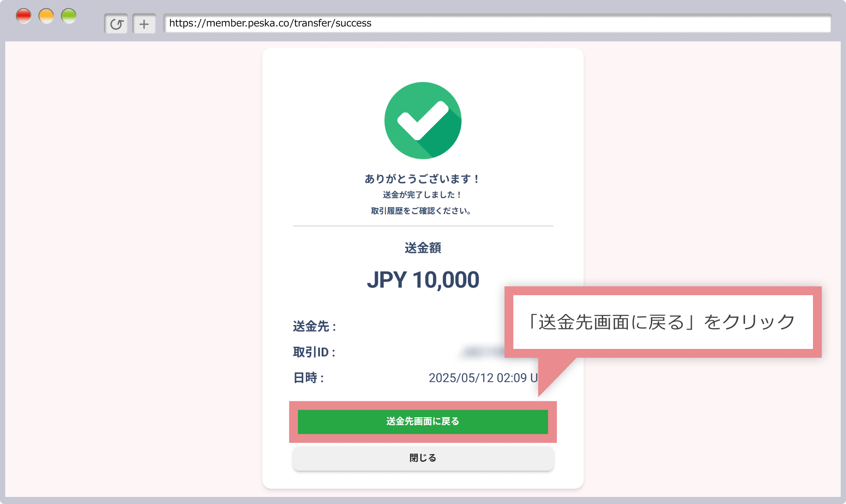The height and width of the screenshot is (504, 846).
Task: Click the pink instruction callout box
Action: coord(662,322)
